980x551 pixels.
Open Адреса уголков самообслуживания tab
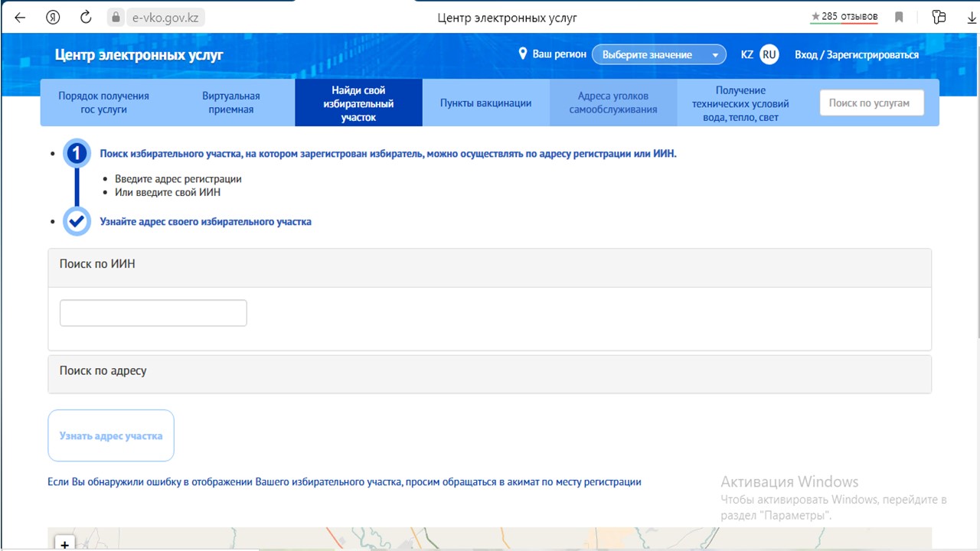coord(613,103)
